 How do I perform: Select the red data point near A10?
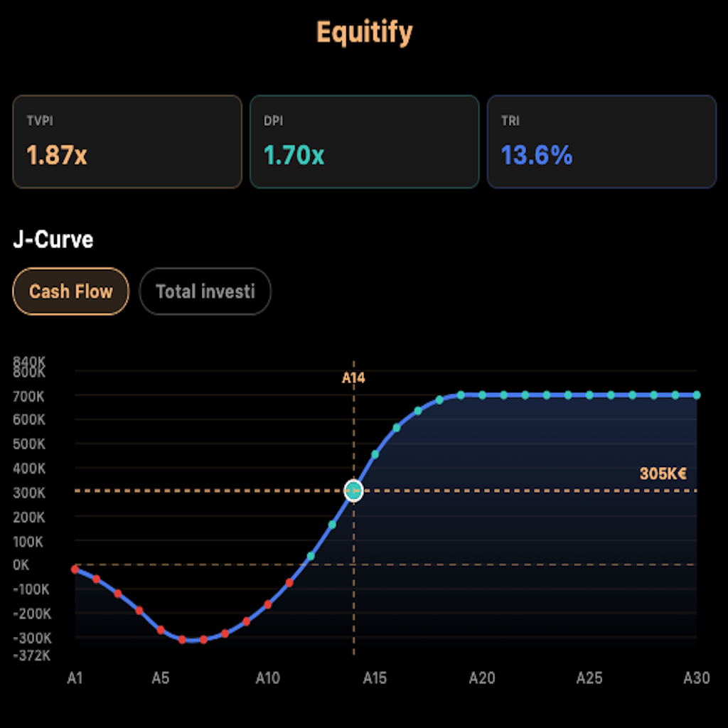coord(268,605)
